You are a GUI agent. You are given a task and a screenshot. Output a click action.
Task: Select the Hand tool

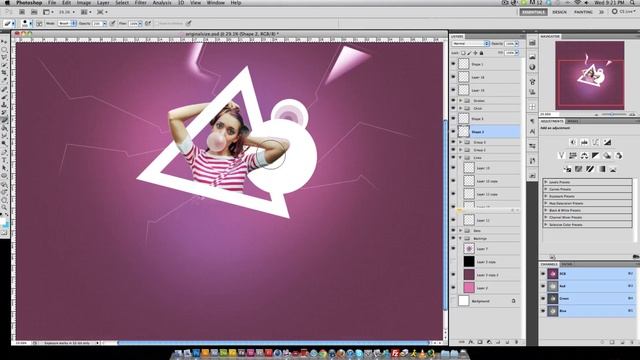click(4, 200)
